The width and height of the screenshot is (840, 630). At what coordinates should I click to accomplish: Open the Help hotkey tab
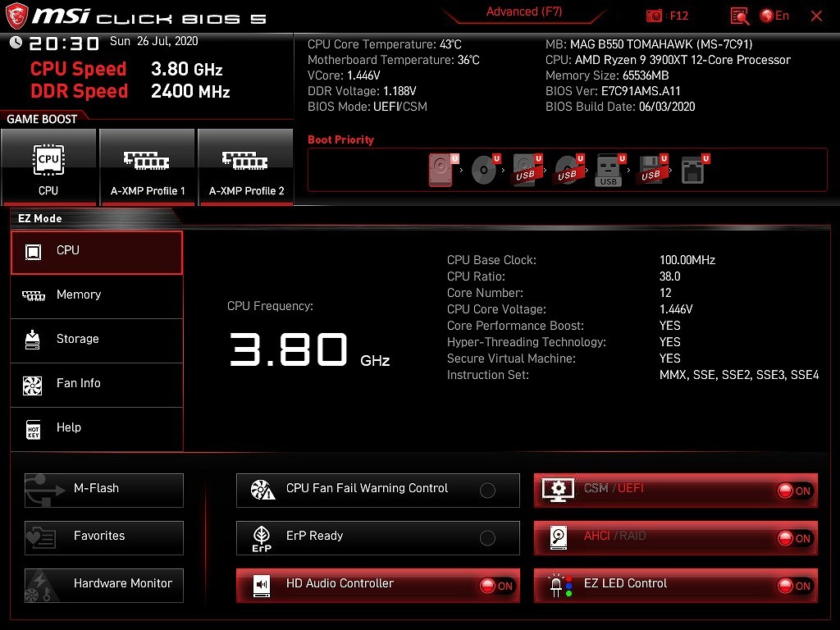(x=97, y=429)
